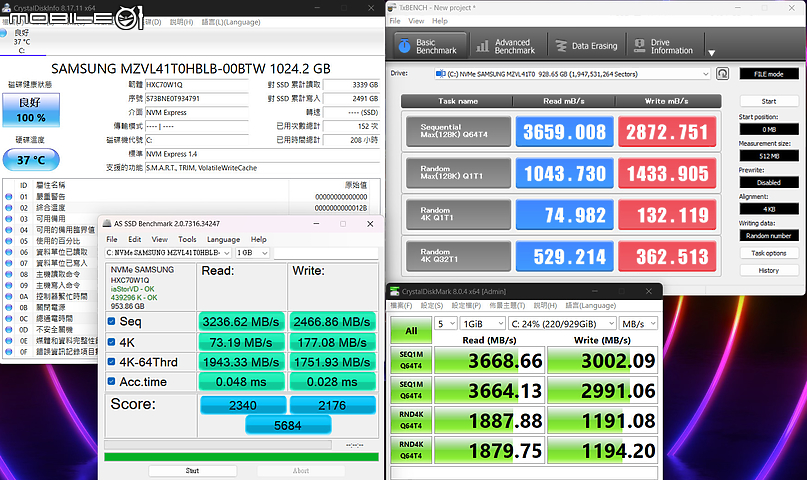Open TxBENCH View menu
Screen dimensions: 807x480
416,21
